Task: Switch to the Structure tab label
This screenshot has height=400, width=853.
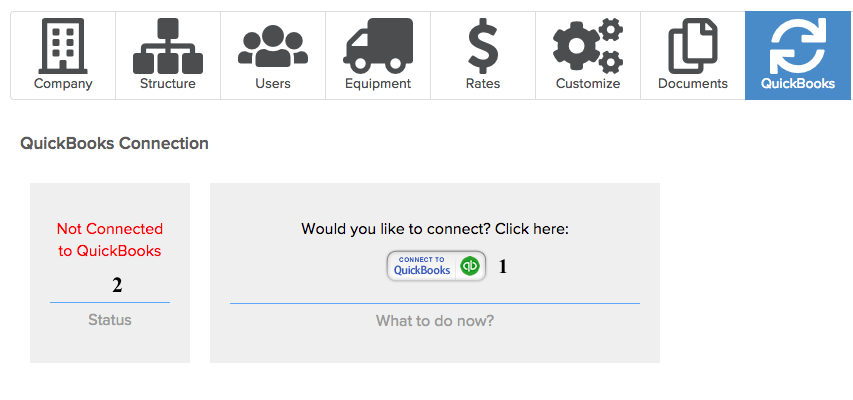Action: (168, 84)
